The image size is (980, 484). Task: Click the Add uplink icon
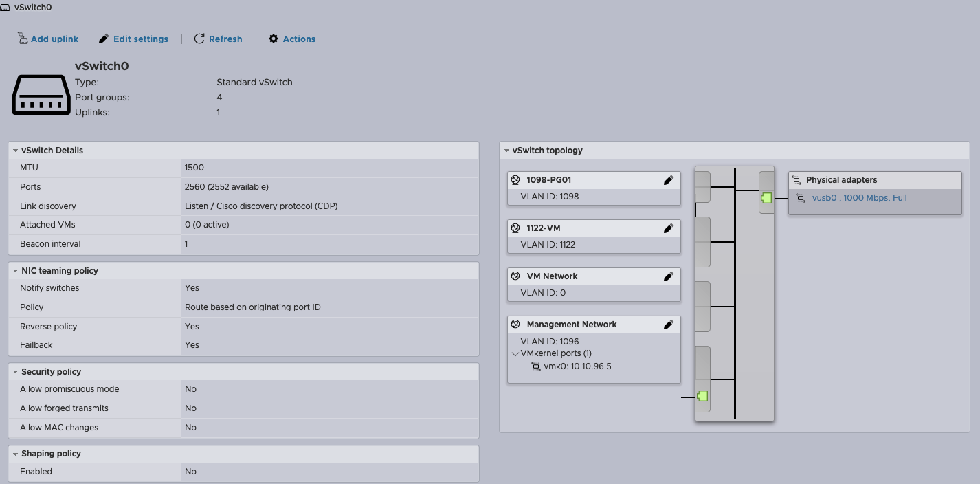21,38
